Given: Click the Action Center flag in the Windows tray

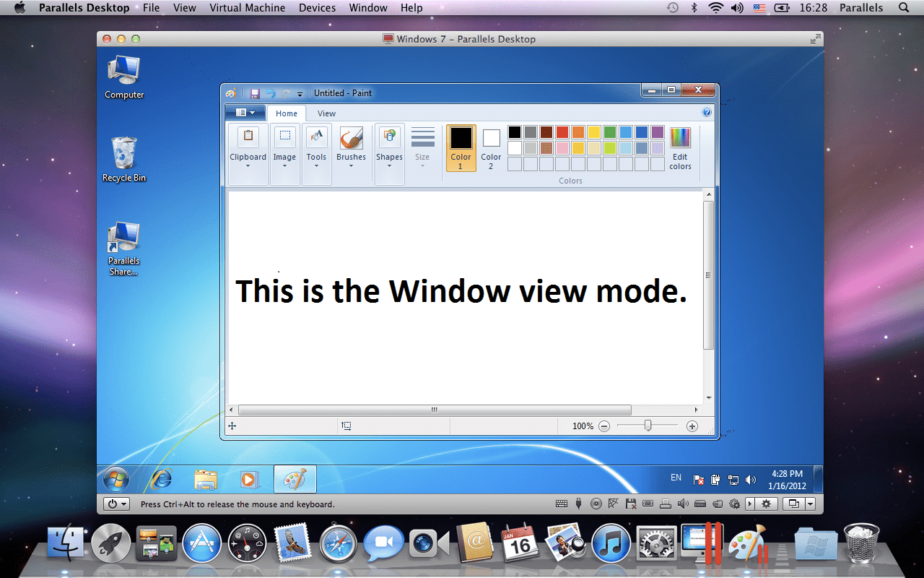Looking at the screenshot, I should (699, 480).
